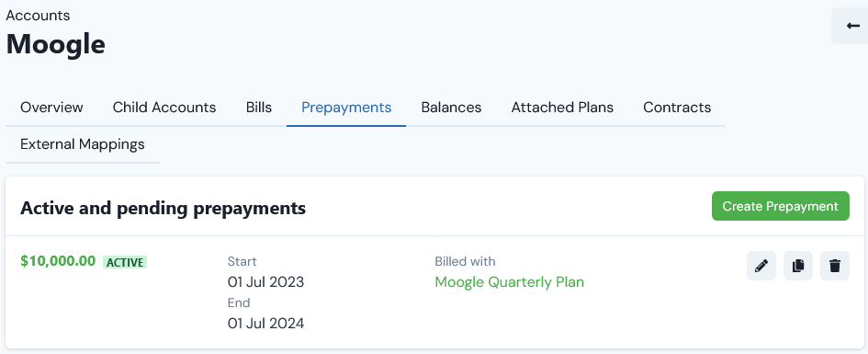Open the Child Accounts tab
The image size is (868, 354).
click(x=164, y=107)
